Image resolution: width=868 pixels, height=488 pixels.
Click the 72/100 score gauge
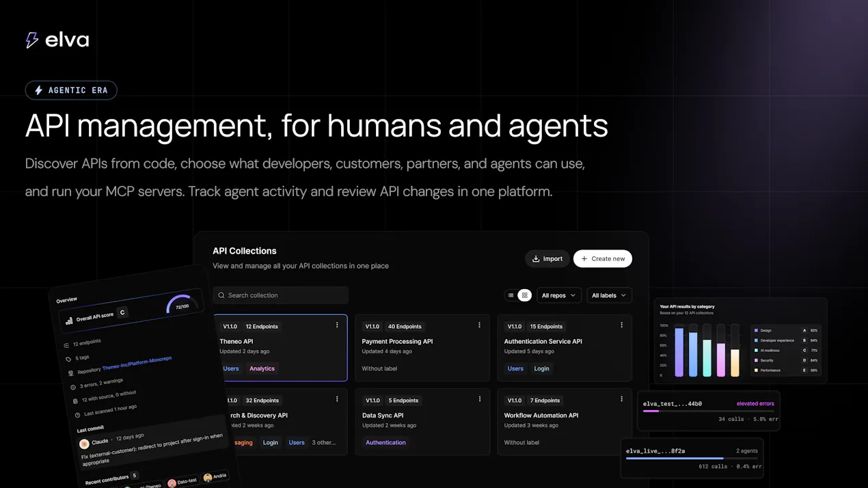click(182, 304)
